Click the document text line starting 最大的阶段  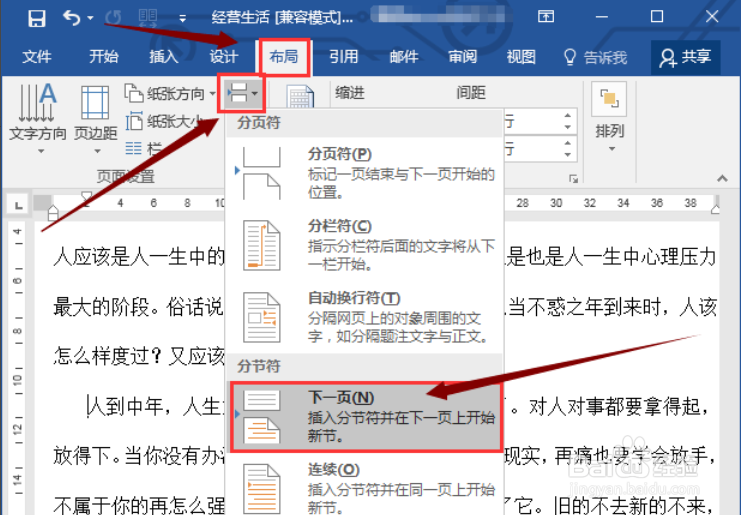coord(138,307)
